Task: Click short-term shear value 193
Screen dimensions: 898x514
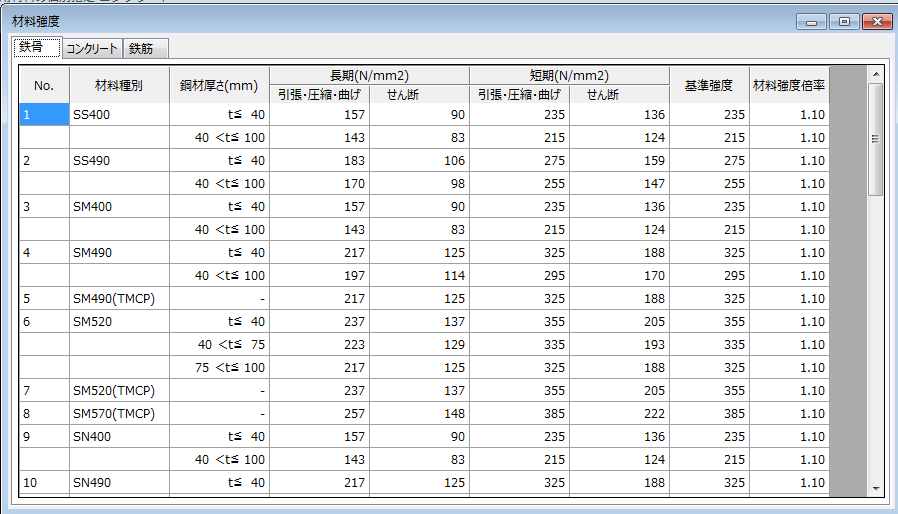Action: tap(619, 344)
